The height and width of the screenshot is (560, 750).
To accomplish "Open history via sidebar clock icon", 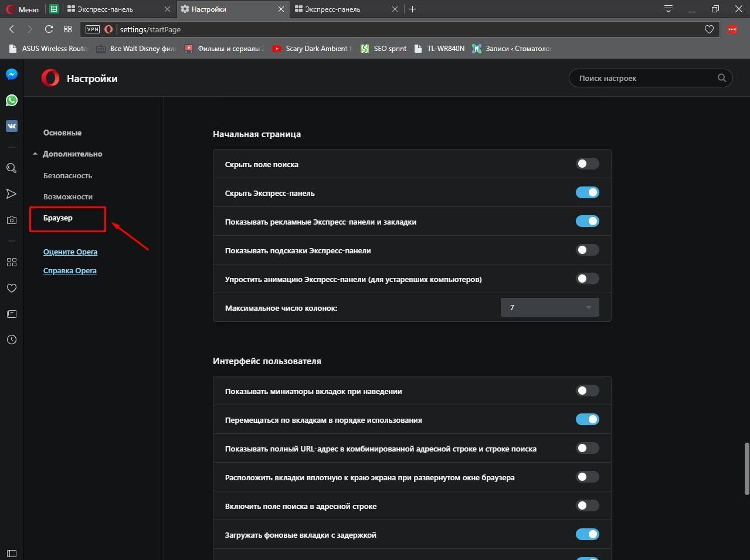I will pos(12,340).
